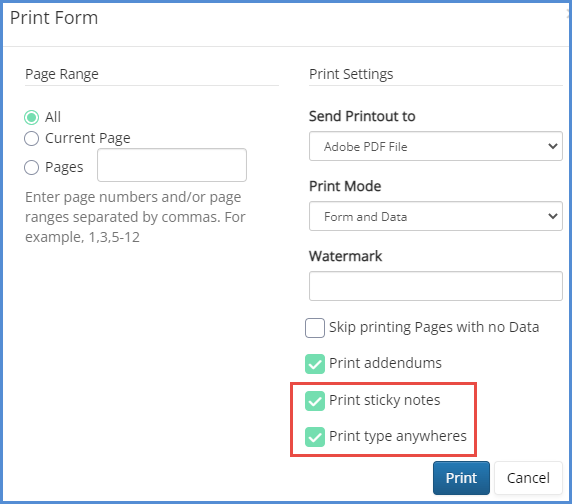Click the chevron arrow beside Adobe PDF File
572x504 pixels.
[553, 146]
